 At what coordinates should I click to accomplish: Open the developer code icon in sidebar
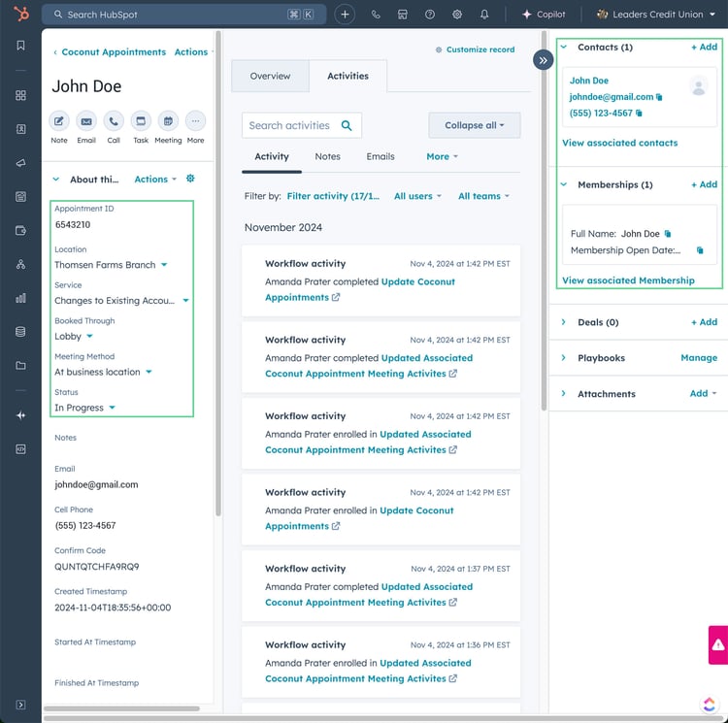(21, 449)
